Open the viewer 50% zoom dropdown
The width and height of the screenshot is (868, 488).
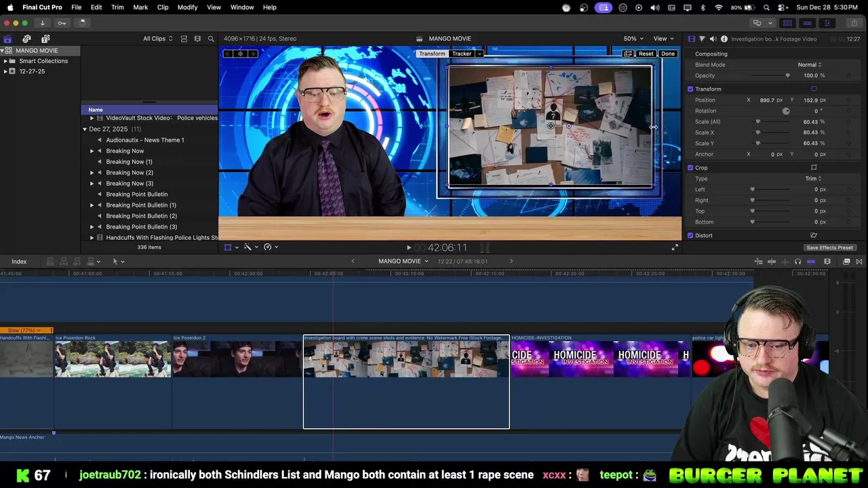click(633, 39)
